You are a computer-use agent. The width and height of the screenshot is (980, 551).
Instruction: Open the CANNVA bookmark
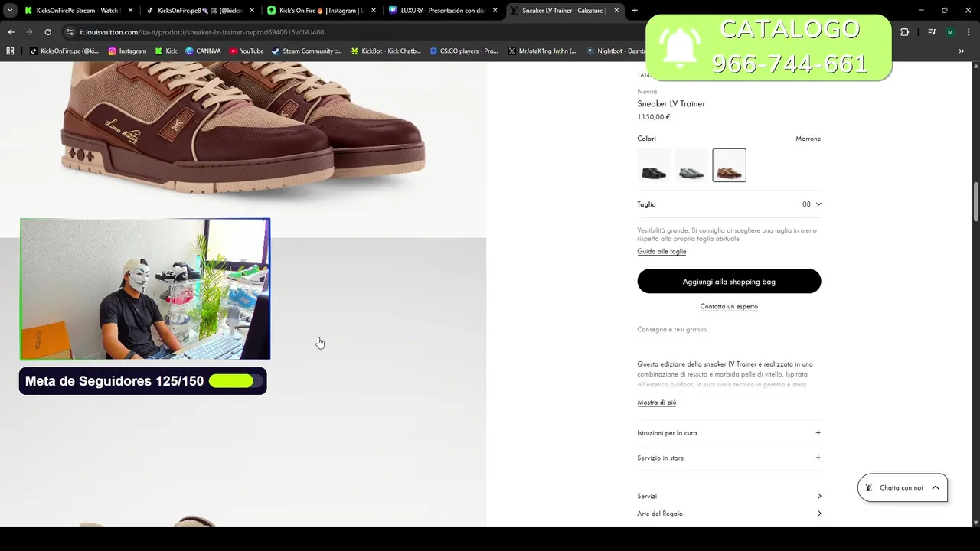(x=203, y=51)
